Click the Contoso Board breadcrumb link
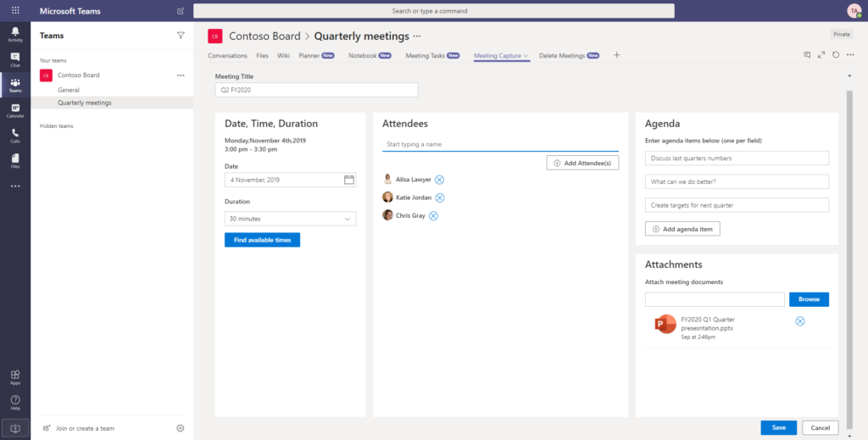The height and width of the screenshot is (440, 868). click(x=264, y=36)
